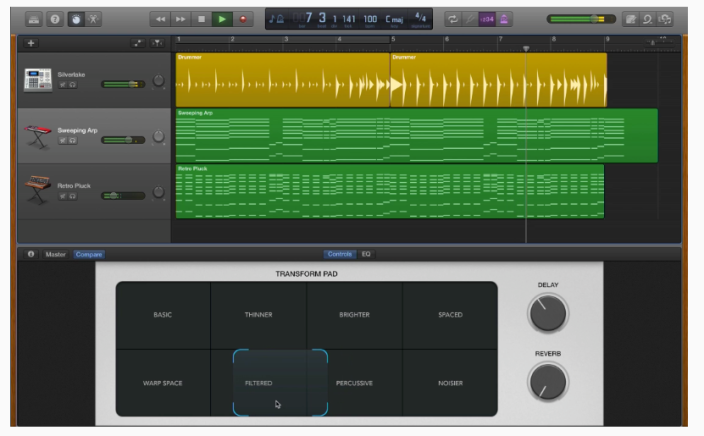Open the C maj key signature menu
704x436 pixels.
tap(396, 19)
